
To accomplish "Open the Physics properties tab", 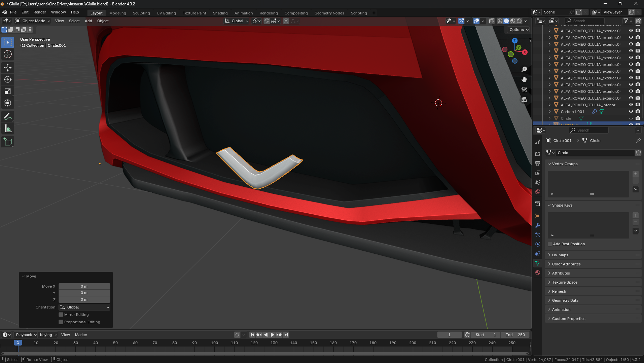I will tap(538, 244).
